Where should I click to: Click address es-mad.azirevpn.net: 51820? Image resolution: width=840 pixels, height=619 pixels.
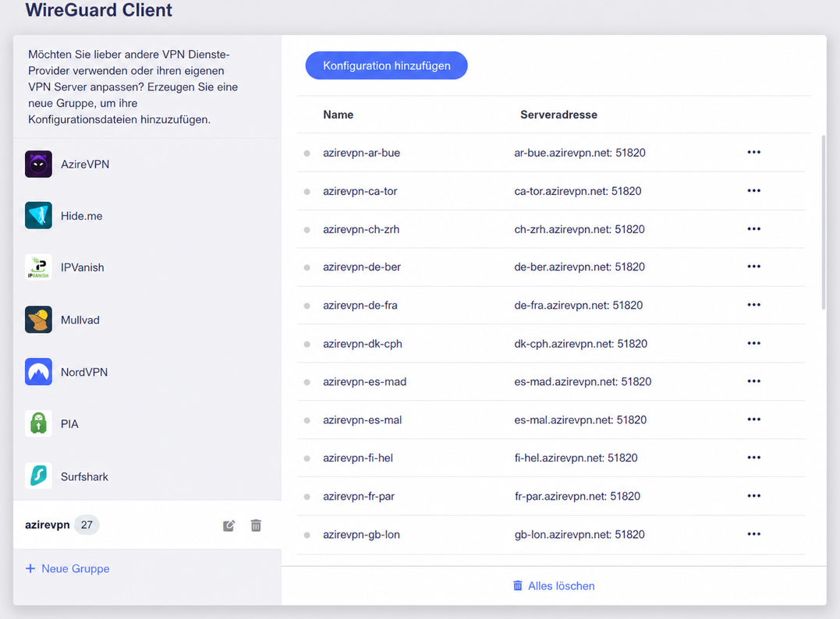click(x=583, y=382)
